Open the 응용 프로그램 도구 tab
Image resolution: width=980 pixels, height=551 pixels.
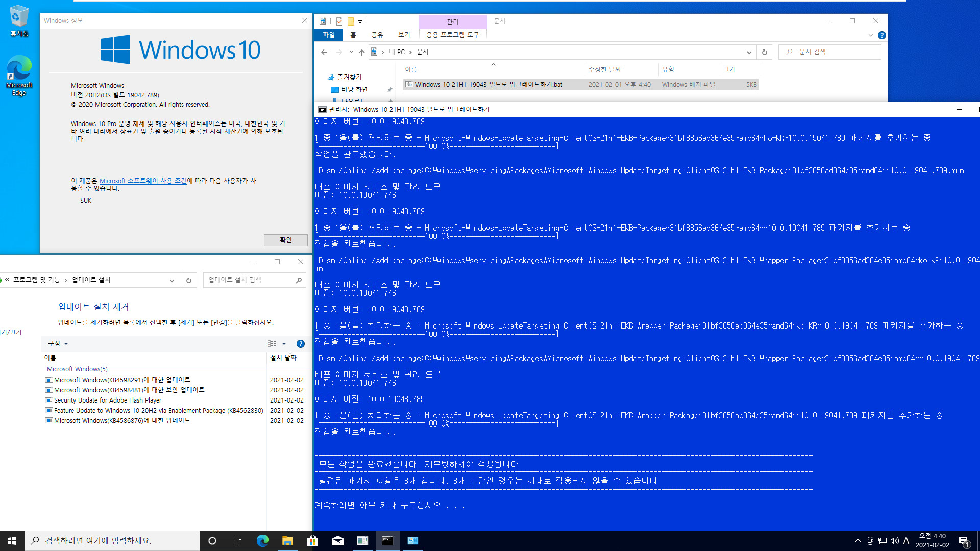pos(453,35)
